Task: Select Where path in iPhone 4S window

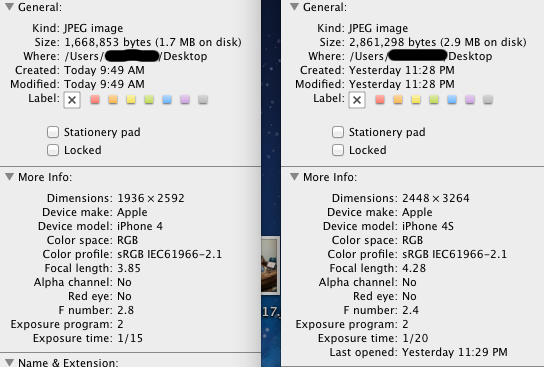Action: tap(421, 56)
